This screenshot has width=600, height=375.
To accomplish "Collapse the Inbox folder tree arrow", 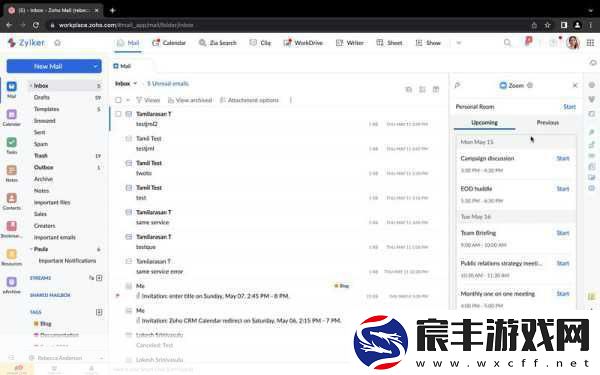I will [x=31, y=86].
